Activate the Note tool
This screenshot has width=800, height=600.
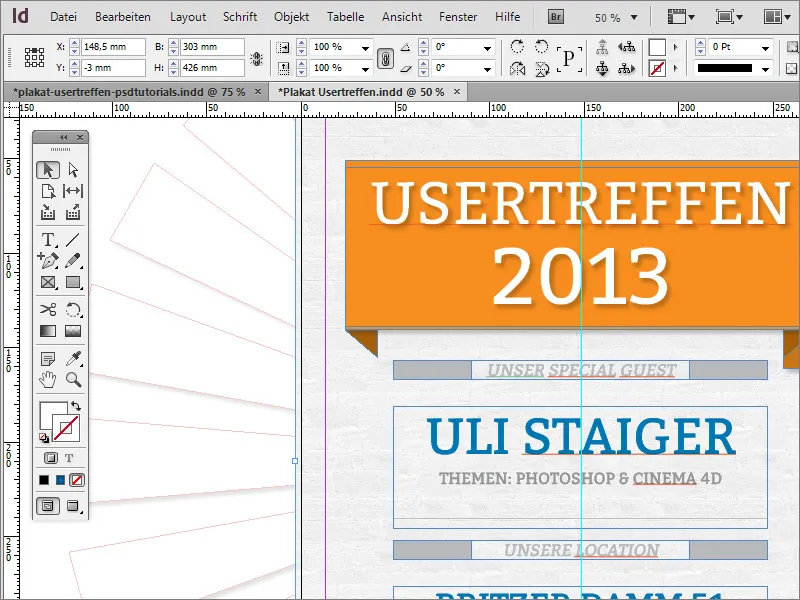(48, 359)
